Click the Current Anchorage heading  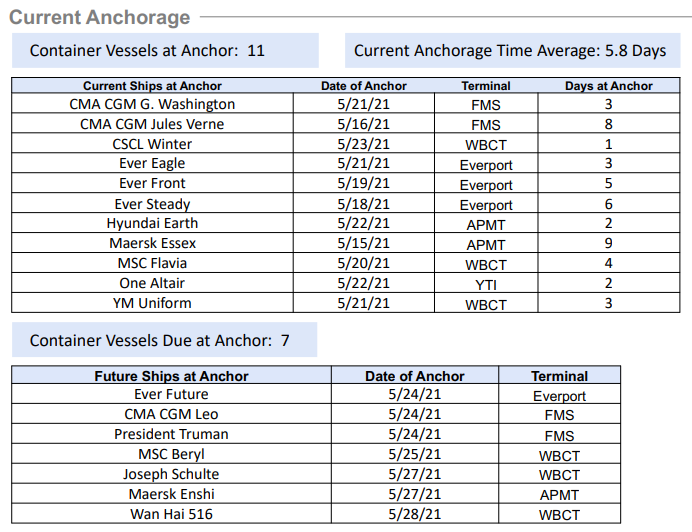[x=99, y=17]
